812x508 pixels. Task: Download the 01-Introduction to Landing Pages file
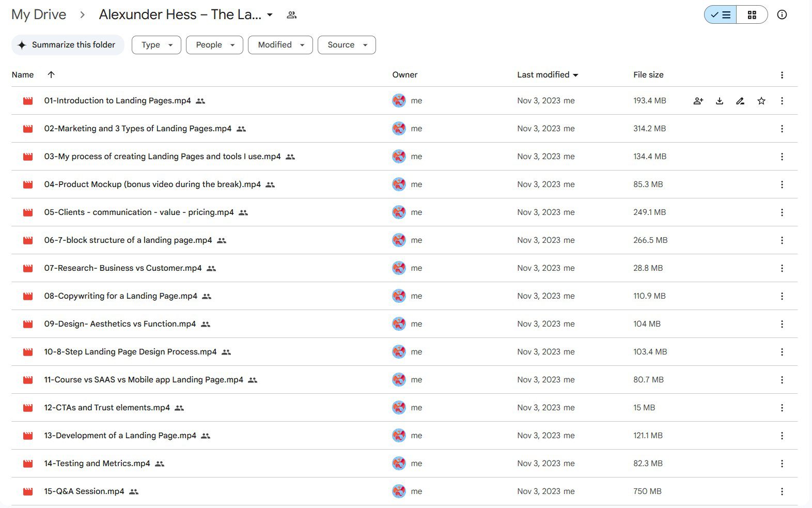point(720,101)
